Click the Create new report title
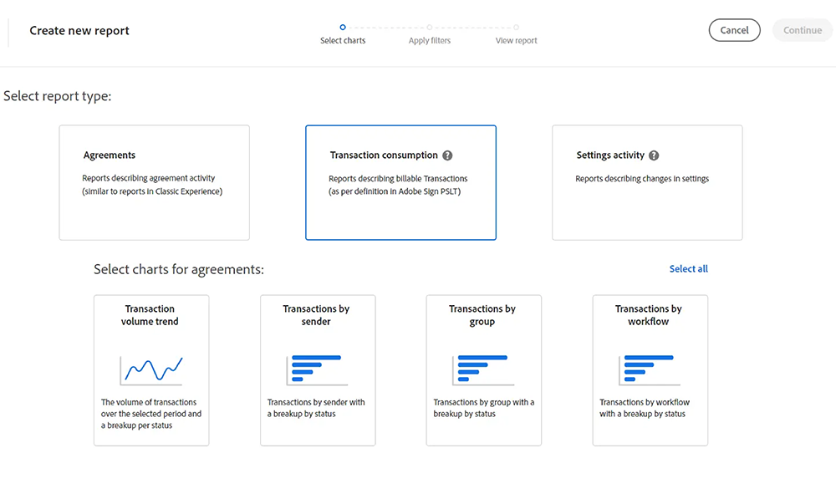The height and width of the screenshot is (504, 836). [79, 30]
